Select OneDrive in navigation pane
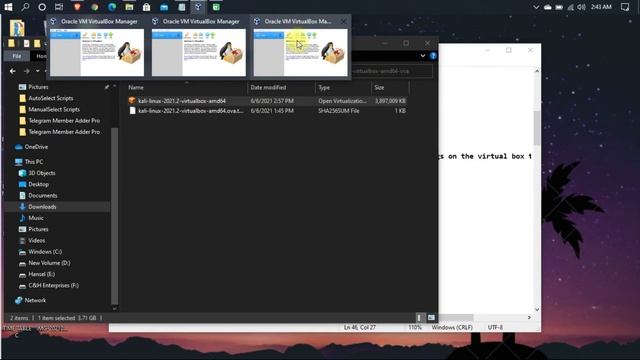The width and height of the screenshot is (640, 360). [36, 147]
